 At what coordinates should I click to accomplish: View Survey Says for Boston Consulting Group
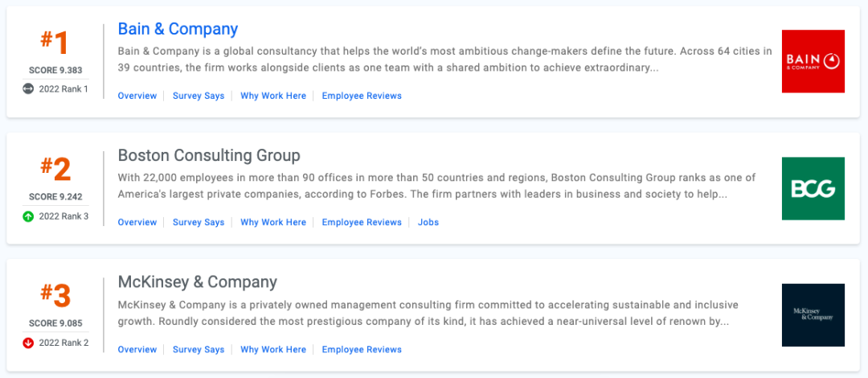pos(199,222)
